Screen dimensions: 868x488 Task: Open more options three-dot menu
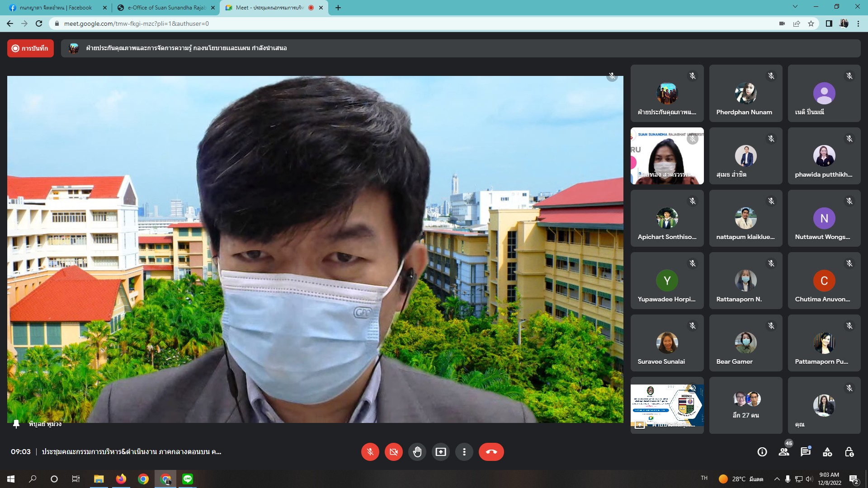464,452
